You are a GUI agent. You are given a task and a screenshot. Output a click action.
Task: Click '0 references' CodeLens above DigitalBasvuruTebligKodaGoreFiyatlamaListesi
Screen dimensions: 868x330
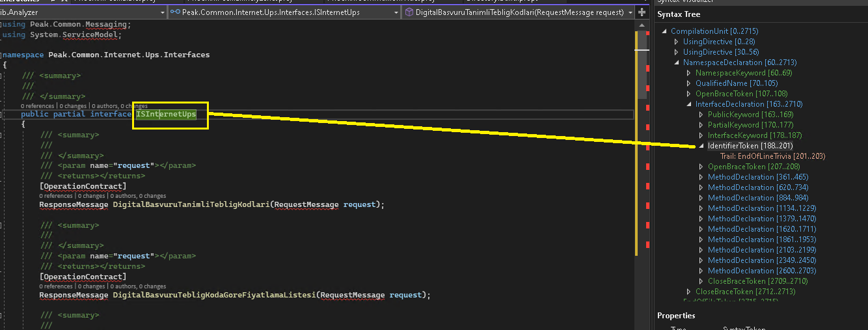[x=56, y=286]
